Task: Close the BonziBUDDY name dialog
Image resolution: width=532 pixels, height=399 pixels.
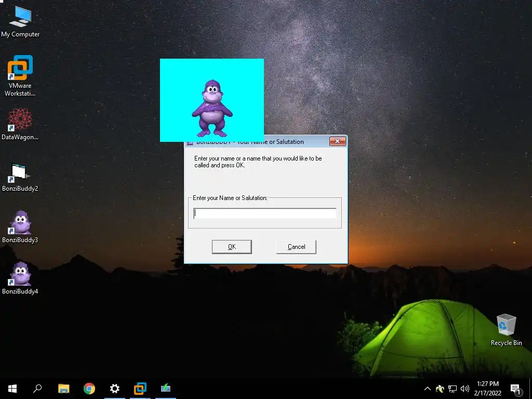Action: tap(338, 141)
